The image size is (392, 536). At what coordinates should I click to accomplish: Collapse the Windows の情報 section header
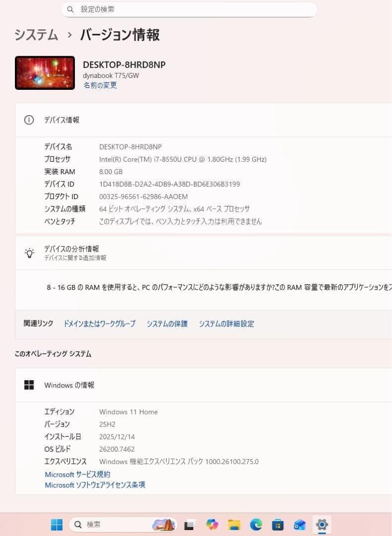[203, 385]
